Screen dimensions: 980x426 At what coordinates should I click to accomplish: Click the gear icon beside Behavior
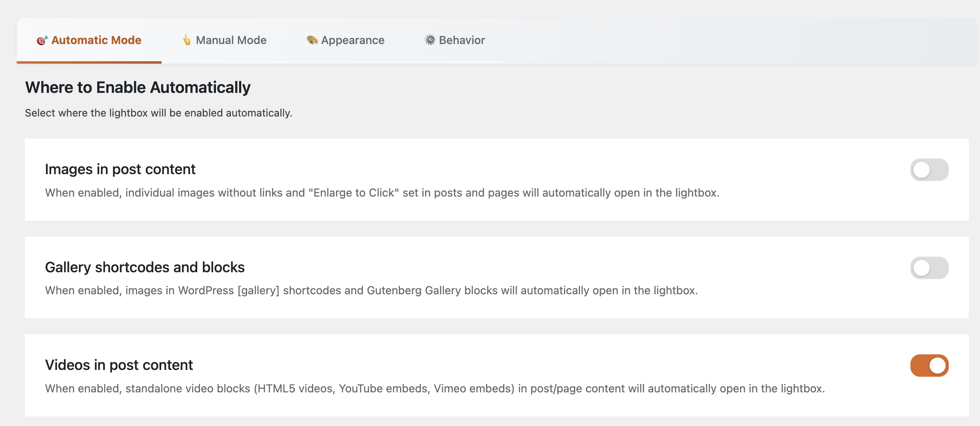pyautogui.click(x=430, y=40)
